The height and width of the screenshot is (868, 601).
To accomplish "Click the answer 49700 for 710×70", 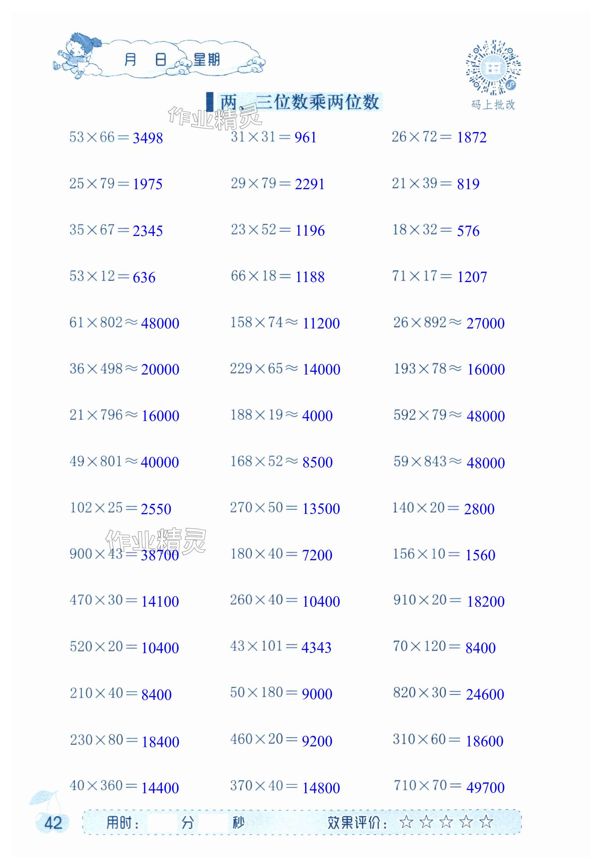I will click(485, 787).
